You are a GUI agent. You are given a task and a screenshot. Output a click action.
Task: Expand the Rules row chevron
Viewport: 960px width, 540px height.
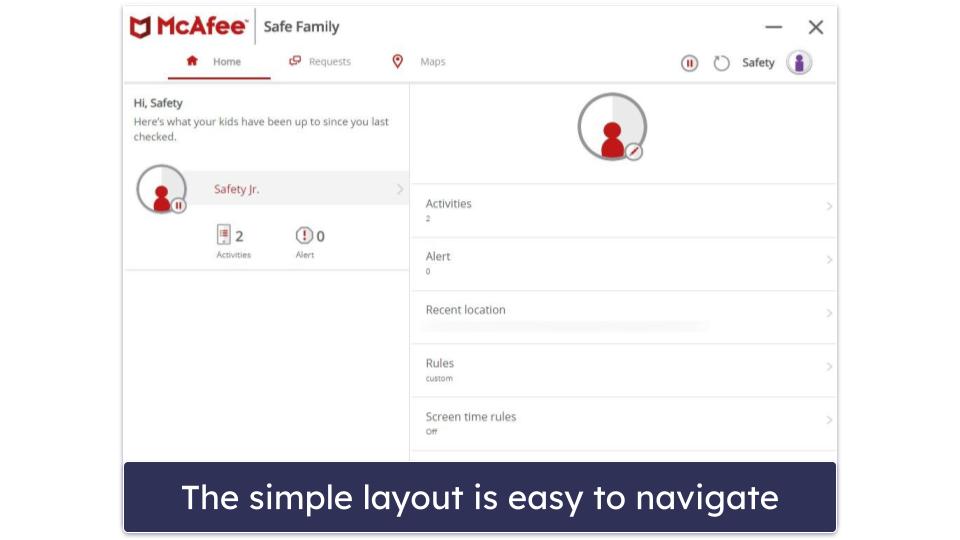(829, 367)
